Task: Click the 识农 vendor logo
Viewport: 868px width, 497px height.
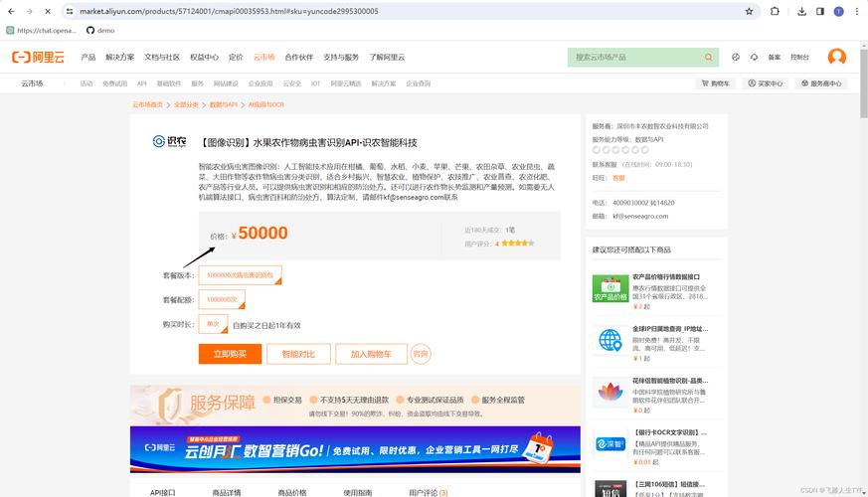Action: click(x=169, y=142)
